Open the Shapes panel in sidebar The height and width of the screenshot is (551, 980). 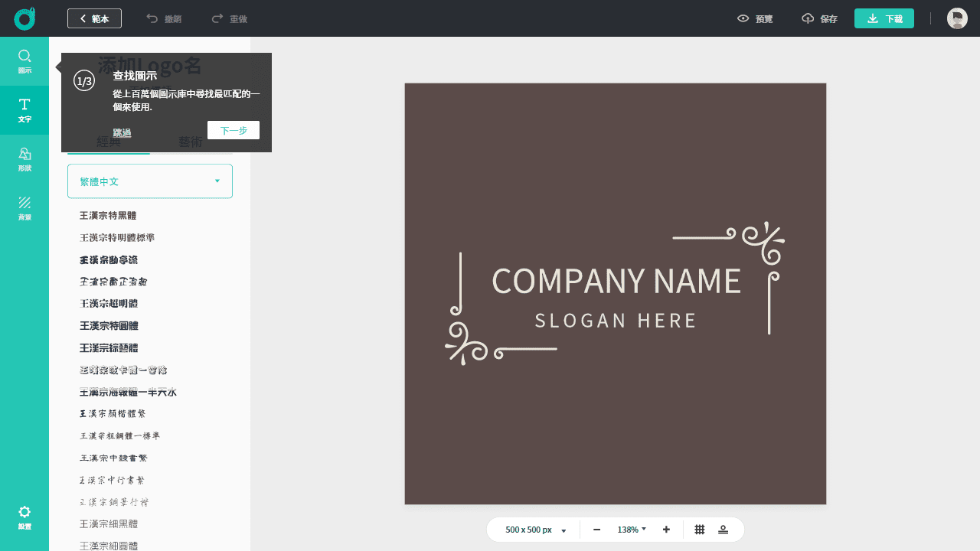click(24, 159)
